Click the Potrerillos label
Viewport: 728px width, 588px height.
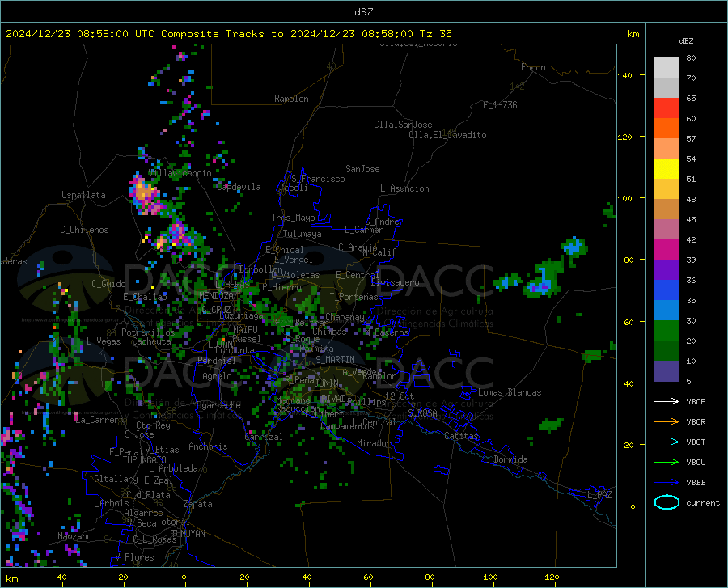(x=148, y=332)
